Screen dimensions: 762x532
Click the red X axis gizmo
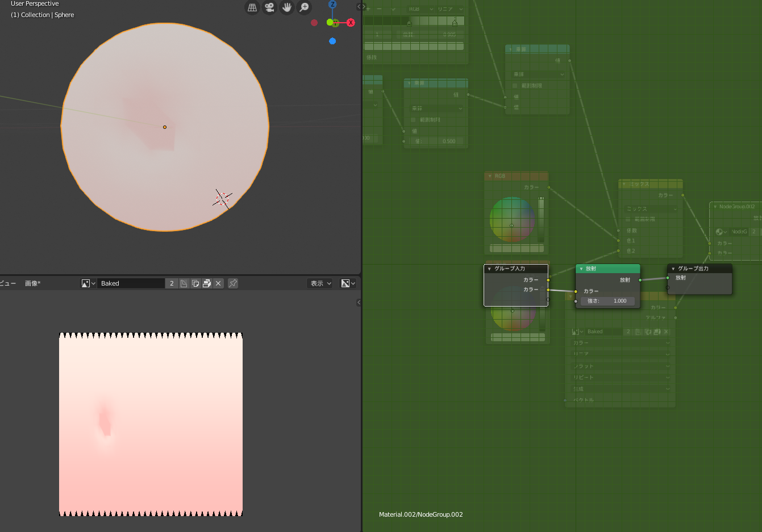(x=351, y=23)
